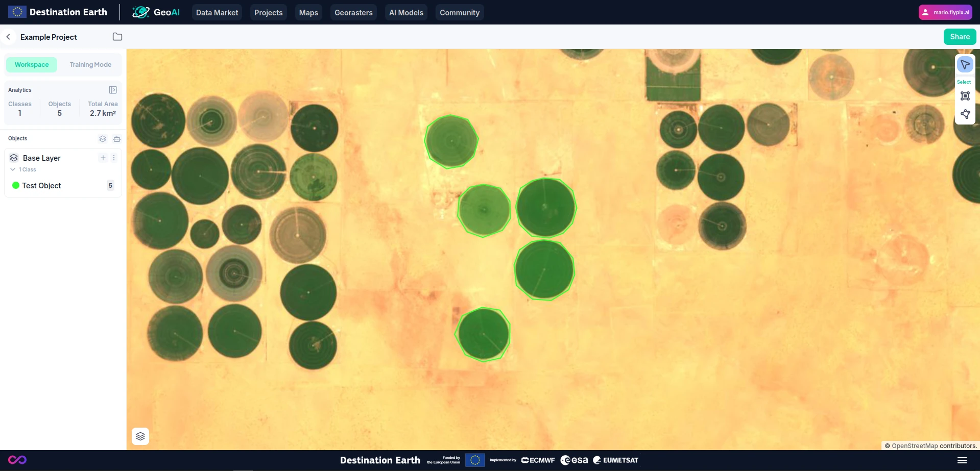Click the green Test Object color dot
This screenshot has width=980, height=471.
(x=16, y=186)
